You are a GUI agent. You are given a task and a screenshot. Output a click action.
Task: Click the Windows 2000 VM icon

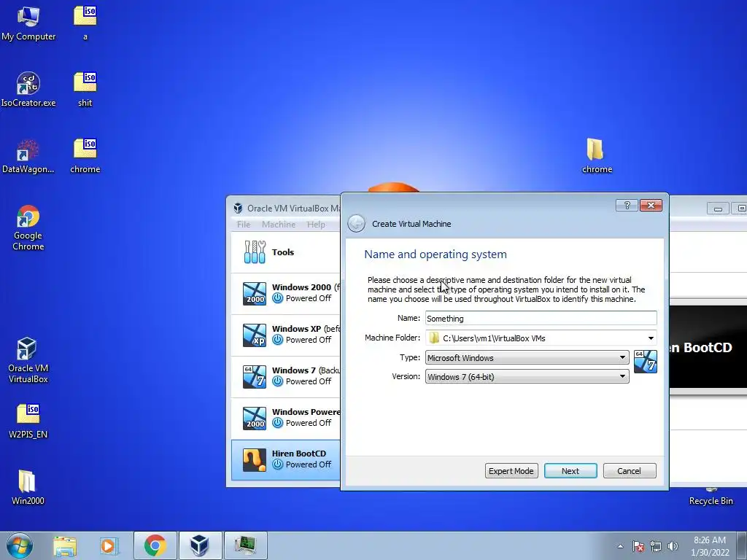click(x=255, y=293)
